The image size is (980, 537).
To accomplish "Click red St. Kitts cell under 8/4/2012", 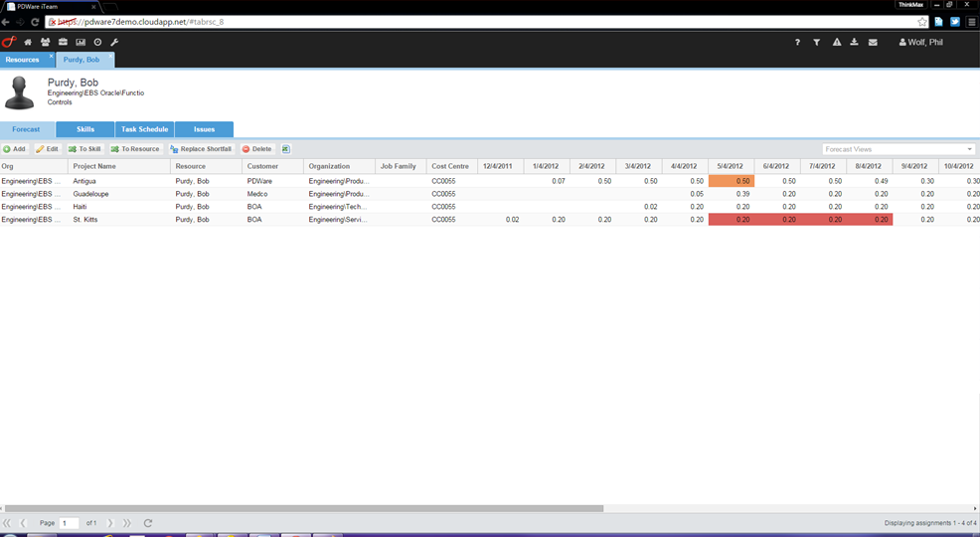I will [870, 220].
